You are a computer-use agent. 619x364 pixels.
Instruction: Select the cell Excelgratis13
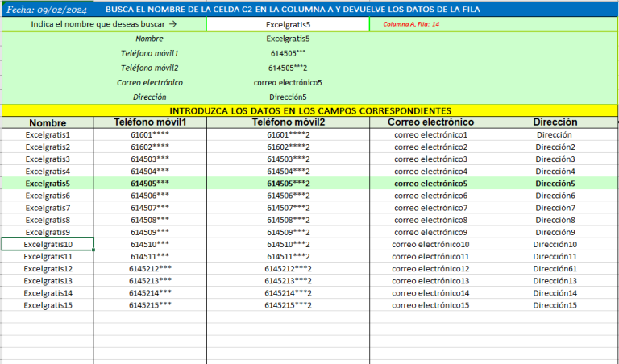pos(48,281)
